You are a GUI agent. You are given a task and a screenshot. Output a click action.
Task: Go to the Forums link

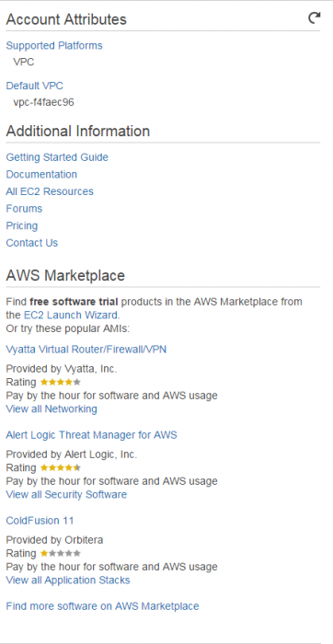point(24,209)
